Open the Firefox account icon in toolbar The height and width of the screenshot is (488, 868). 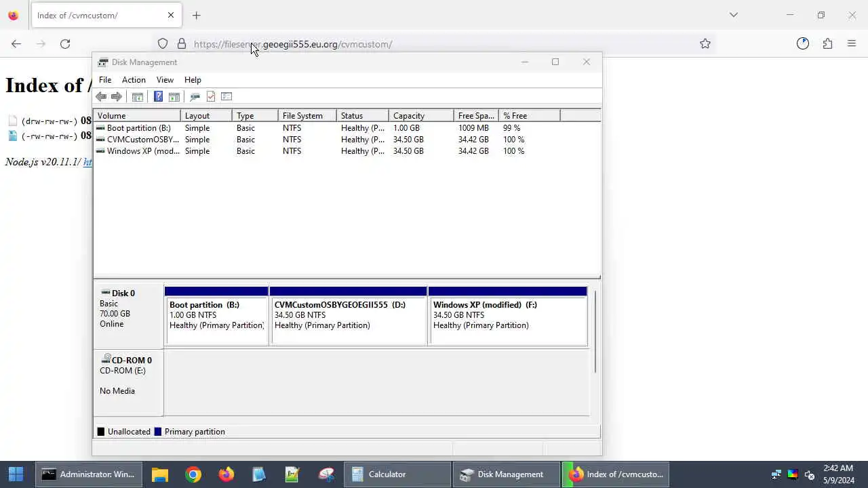point(803,43)
